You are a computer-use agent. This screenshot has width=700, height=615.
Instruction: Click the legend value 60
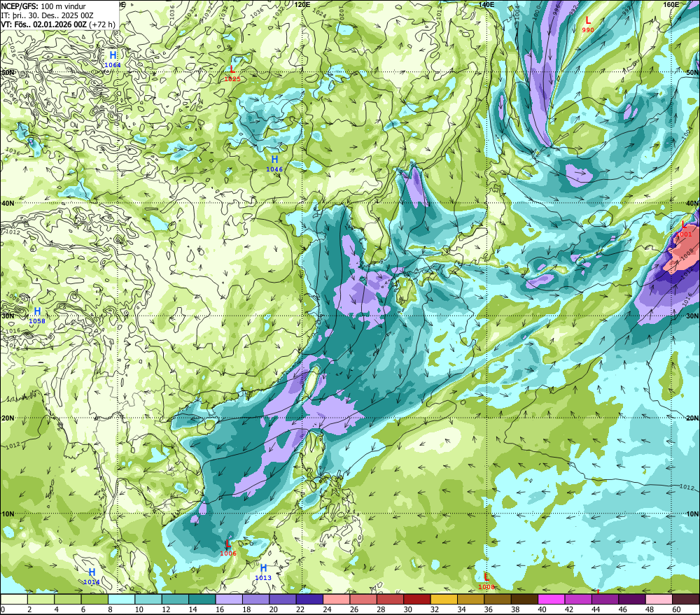676,609
